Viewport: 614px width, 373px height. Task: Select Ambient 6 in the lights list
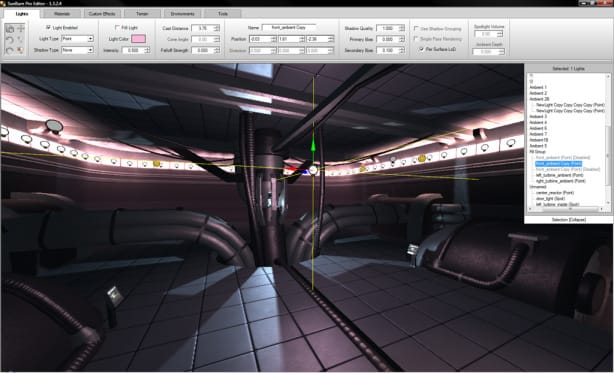coord(538,128)
